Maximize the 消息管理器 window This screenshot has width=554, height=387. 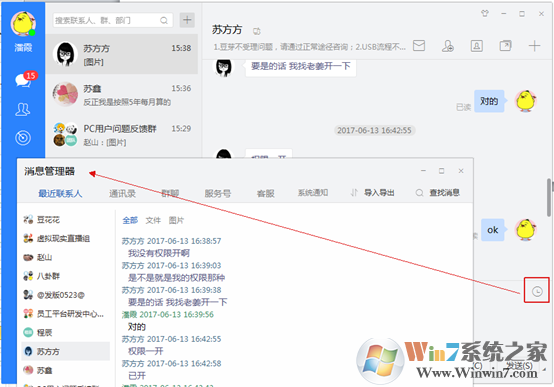442,171
